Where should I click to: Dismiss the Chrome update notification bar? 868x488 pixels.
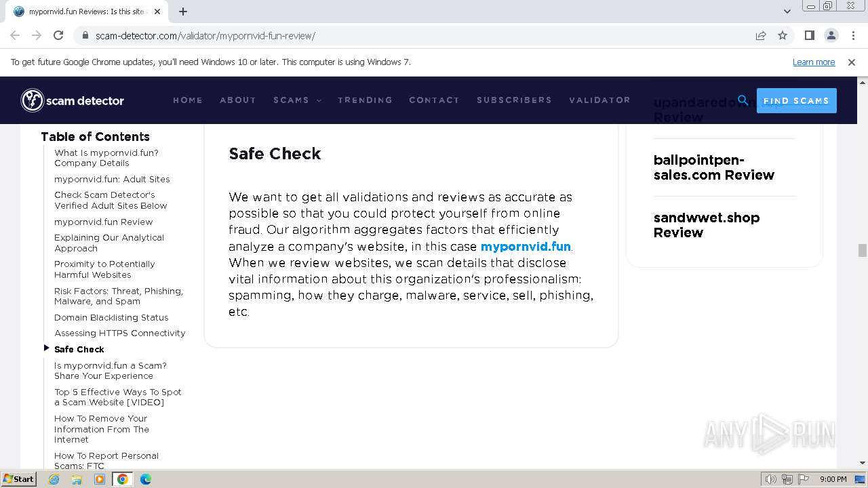(x=852, y=62)
